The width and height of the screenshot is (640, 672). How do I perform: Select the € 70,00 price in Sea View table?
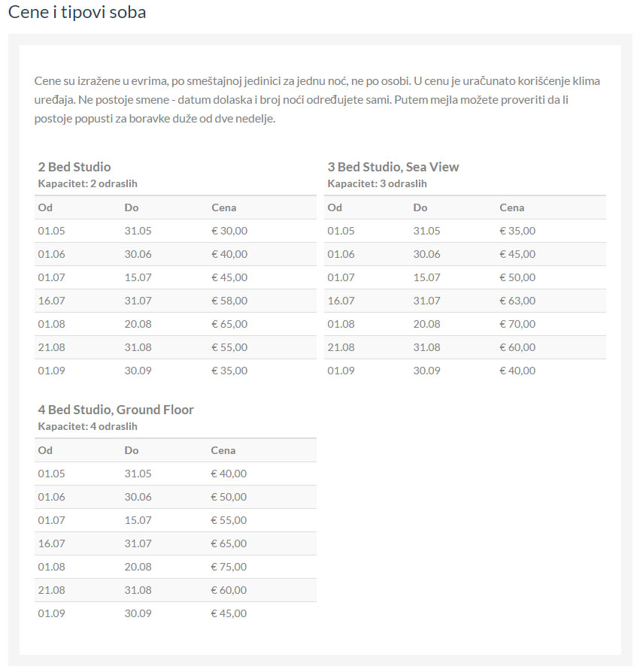pyautogui.click(x=517, y=324)
